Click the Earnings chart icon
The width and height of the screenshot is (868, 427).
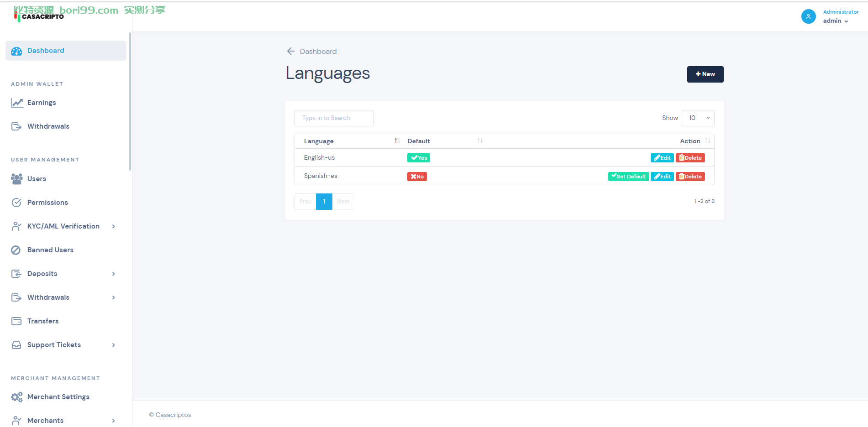[17, 103]
